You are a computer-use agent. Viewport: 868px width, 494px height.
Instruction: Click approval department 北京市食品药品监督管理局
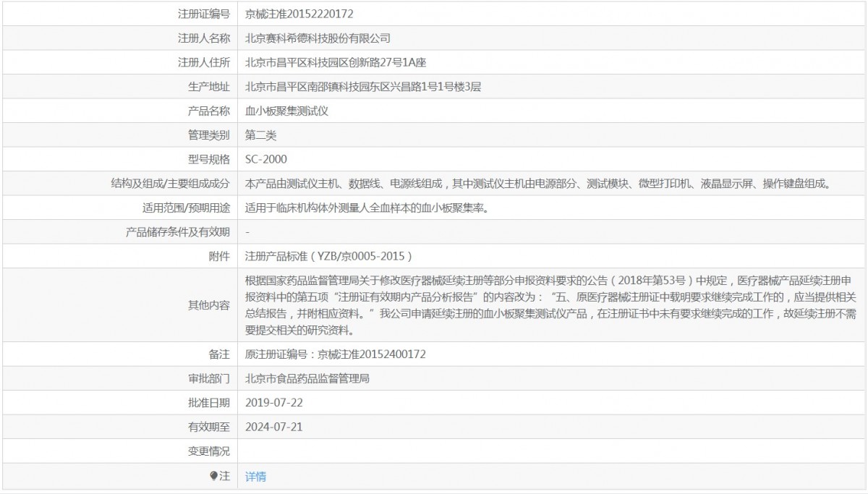tap(307, 378)
